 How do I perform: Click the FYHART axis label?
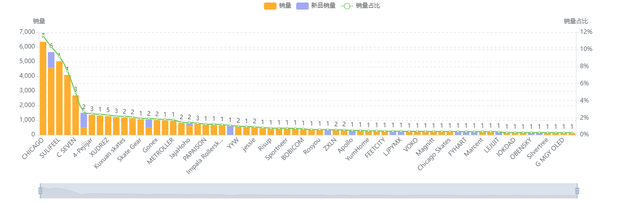pos(457,146)
